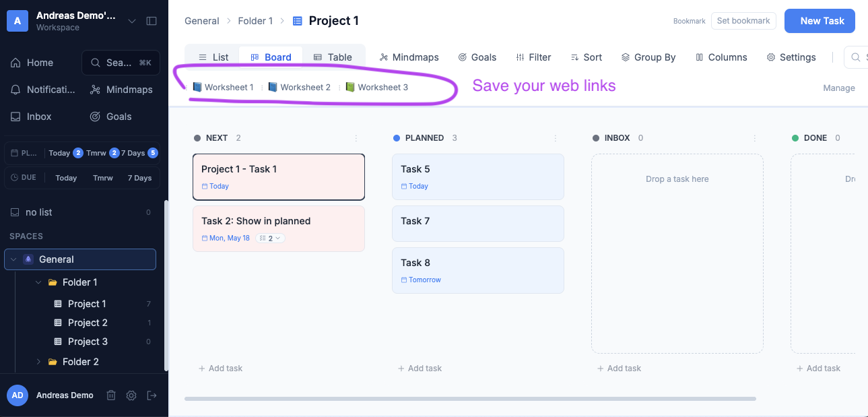Screen dimensions: 868x417
Task: Click the Set bookmark button
Action: click(743, 21)
